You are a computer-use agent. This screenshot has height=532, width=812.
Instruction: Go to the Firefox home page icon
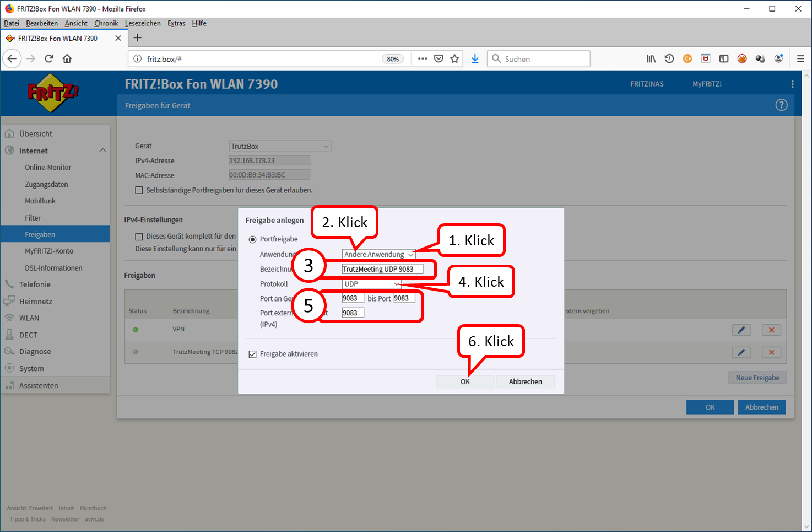(67, 58)
